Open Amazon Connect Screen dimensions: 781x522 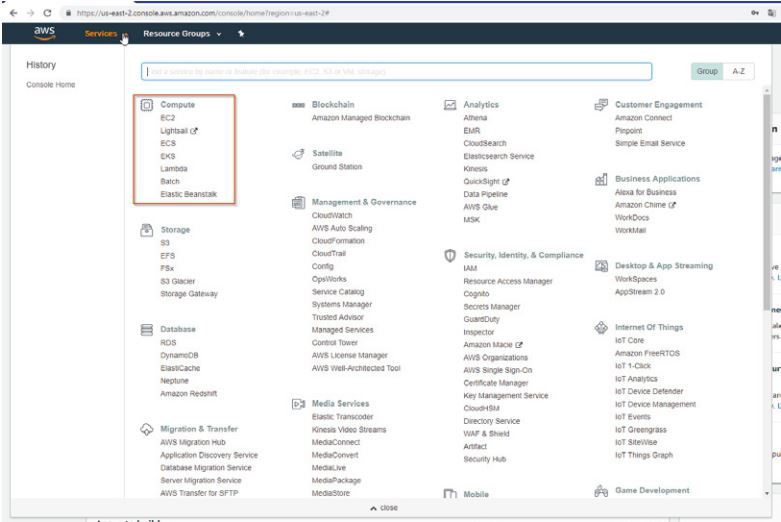[644, 118]
